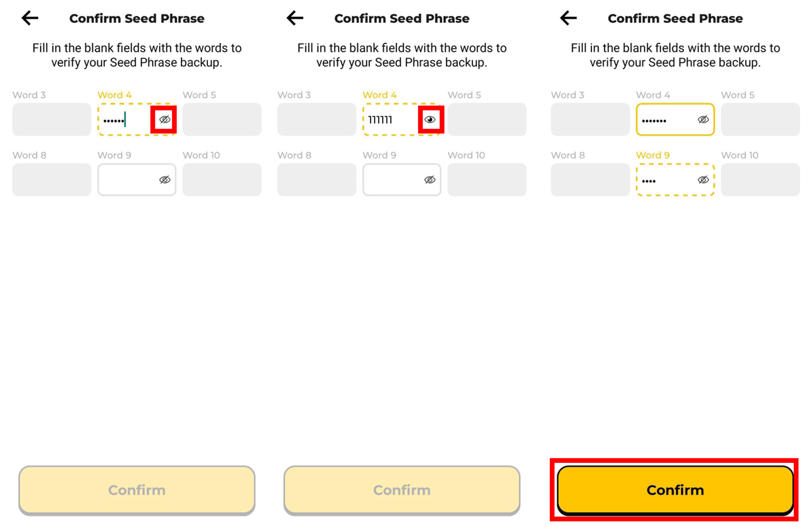This screenshot has width=812, height=527.
Task: Focus the empty Word 9 field on the left screen
Action: pos(127,179)
